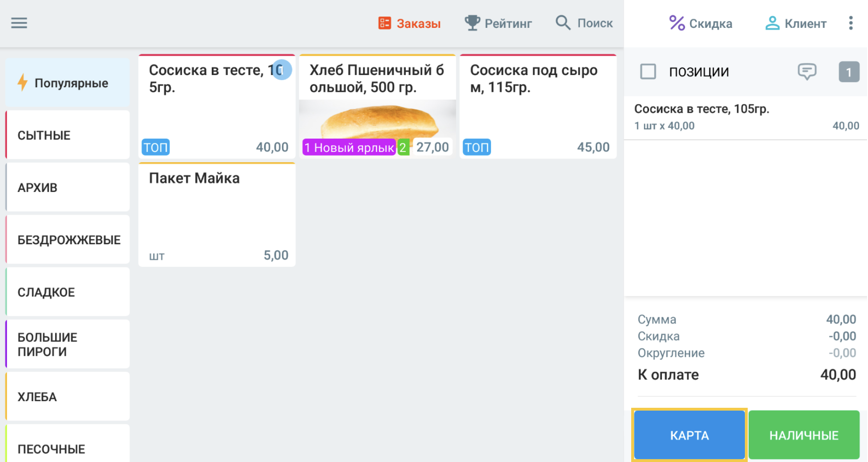Click the Поиск magnifier icon

(x=563, y=22)
